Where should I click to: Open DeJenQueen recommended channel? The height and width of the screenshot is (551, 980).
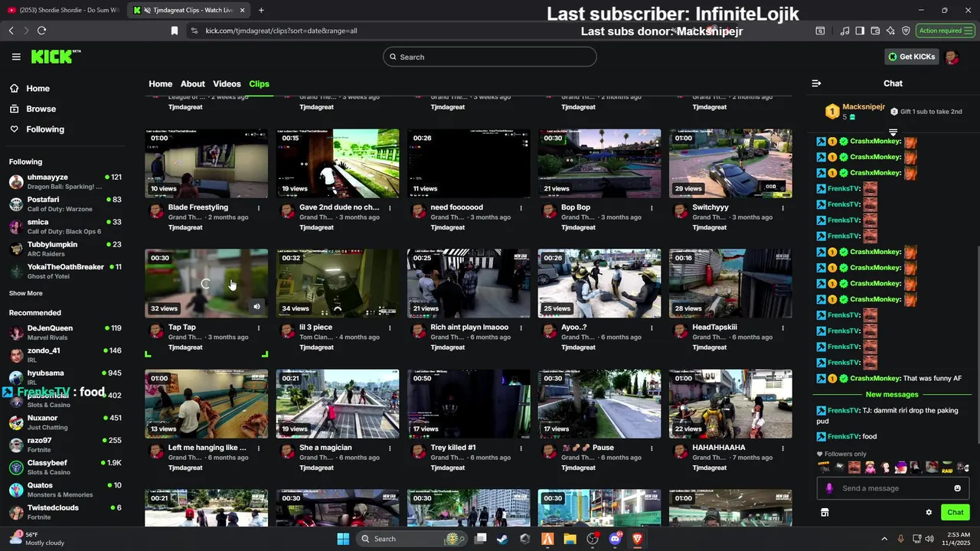(x=65, y=332)
